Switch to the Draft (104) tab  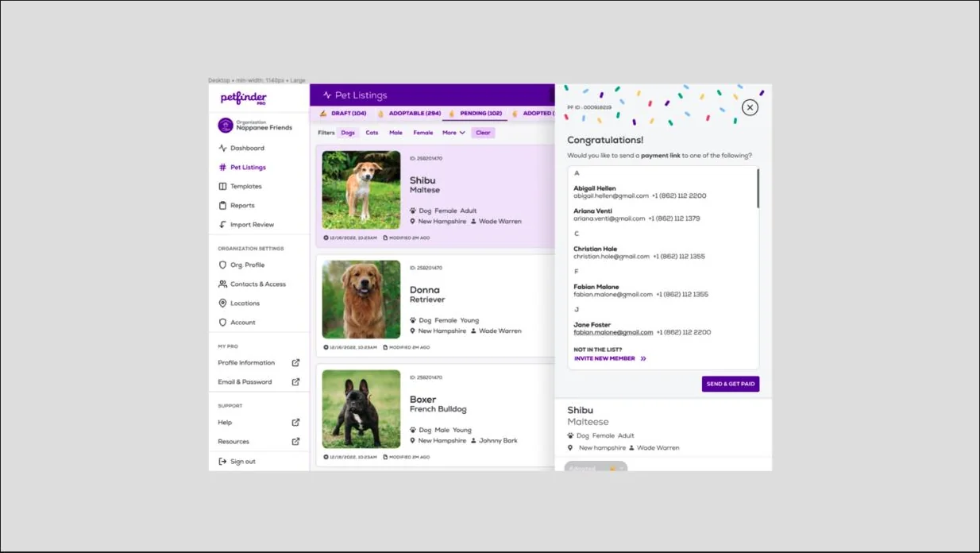[343, 114]
